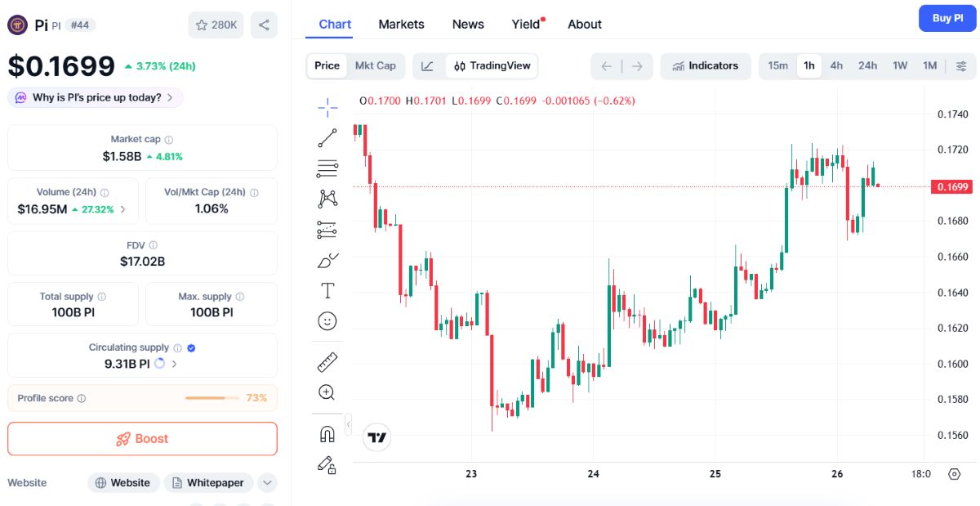This screenshot has width=980, height=506.
Task: Select the Text annotation tool
Action: 327,290
